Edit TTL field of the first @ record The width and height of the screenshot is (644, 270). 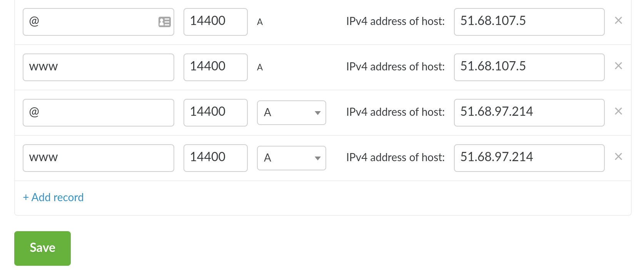click(215, 22)
